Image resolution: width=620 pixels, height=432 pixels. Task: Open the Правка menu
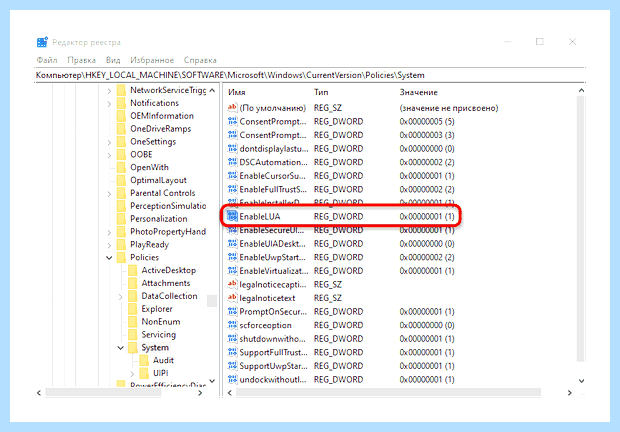pyautogui.click(x=81, y=60)
